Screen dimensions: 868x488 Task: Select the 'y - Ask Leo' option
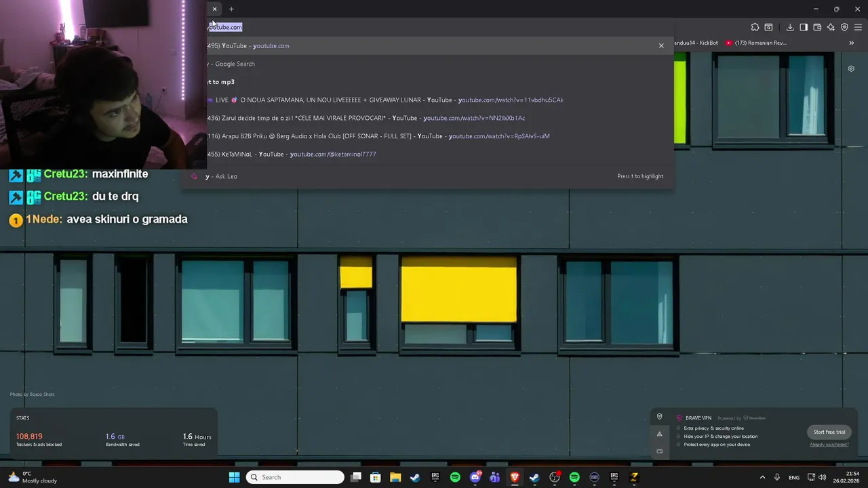pos(427,176)
